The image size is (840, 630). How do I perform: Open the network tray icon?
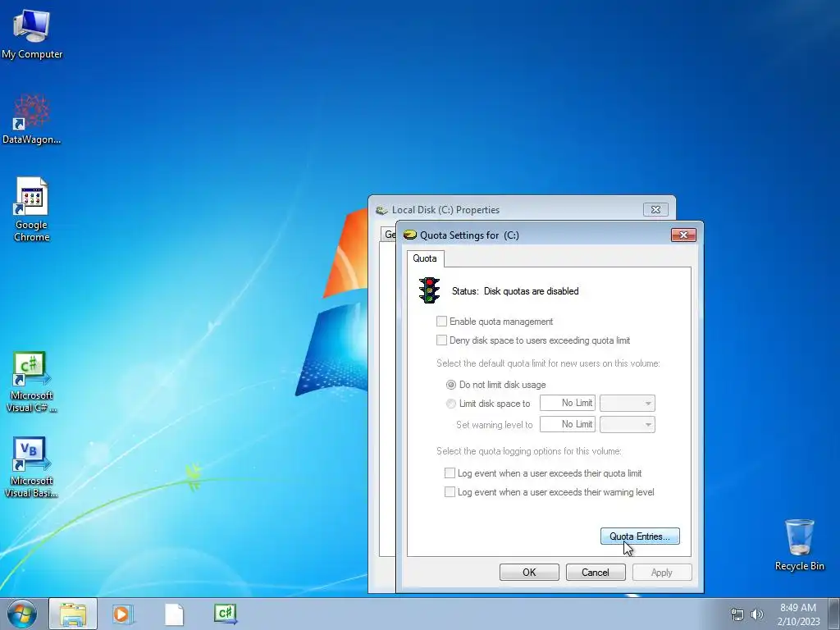pos(737,614)
